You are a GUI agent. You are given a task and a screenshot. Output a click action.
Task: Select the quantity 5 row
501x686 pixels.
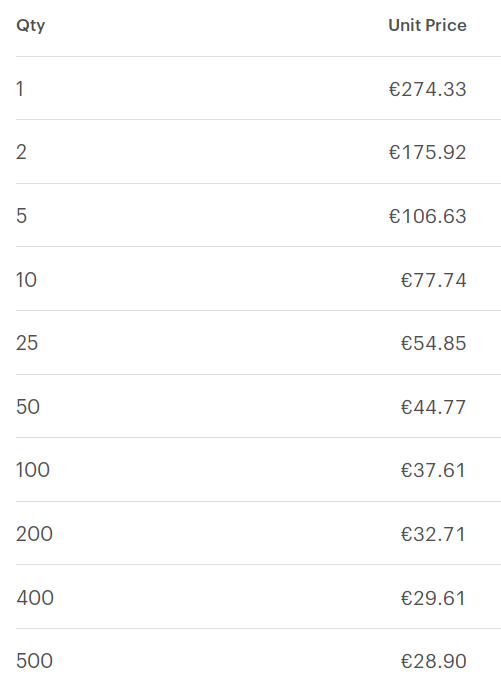[259, 215]
